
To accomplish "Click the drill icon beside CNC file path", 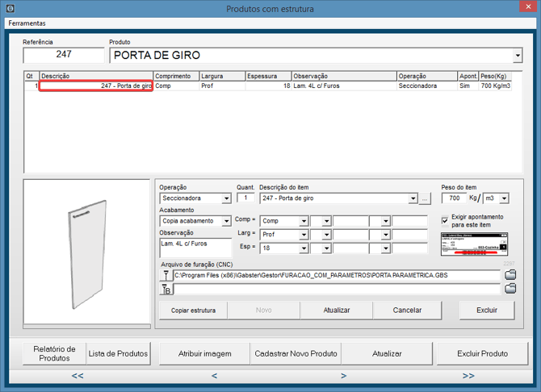I will click(x=166, y=275).
